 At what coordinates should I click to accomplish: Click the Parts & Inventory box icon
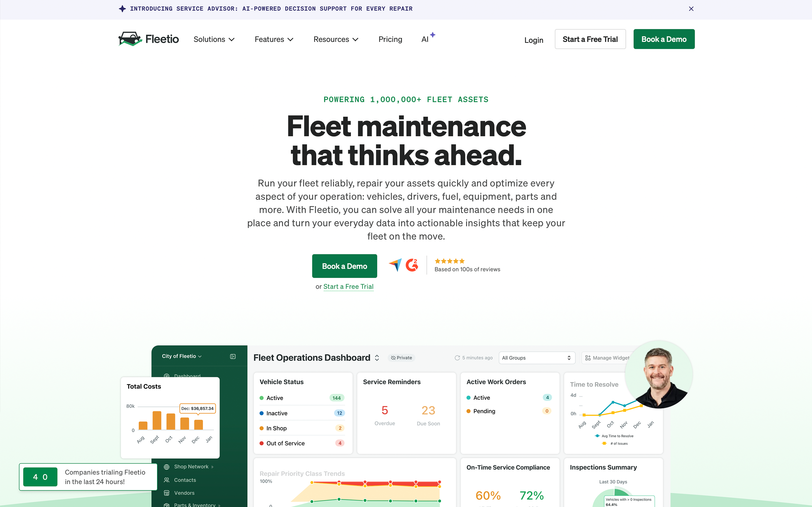(x=166, y=505)
